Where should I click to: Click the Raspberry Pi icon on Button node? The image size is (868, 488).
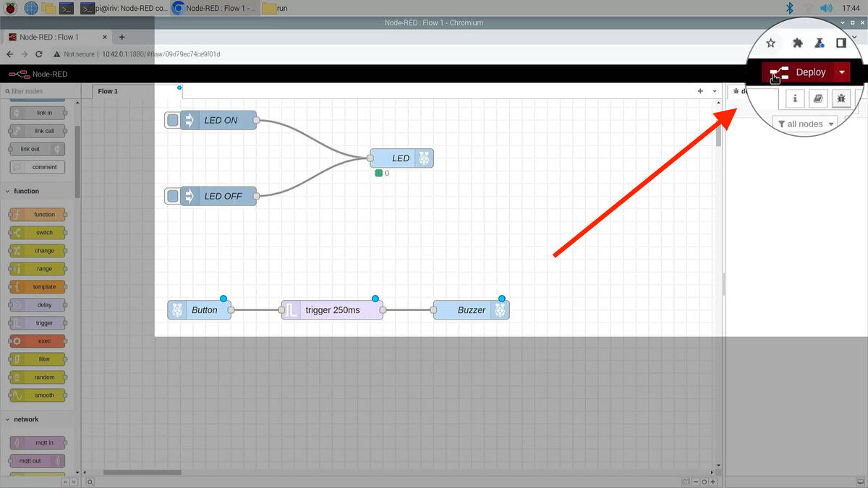[177, 310]
